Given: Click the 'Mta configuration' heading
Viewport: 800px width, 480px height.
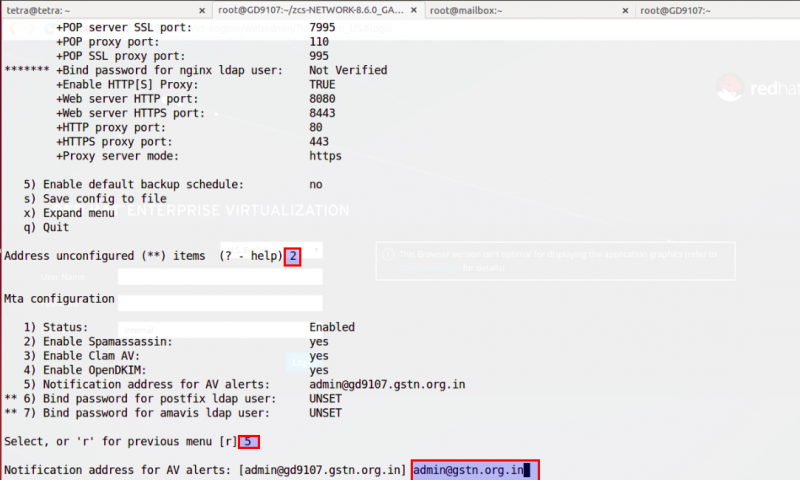Looking at the screenshot, I should pos(59,299).
